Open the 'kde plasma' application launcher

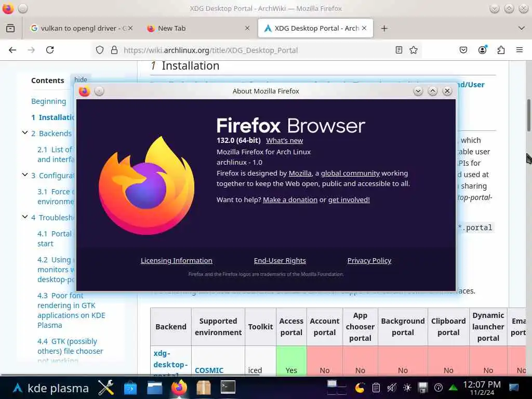[x=51, y=388]
